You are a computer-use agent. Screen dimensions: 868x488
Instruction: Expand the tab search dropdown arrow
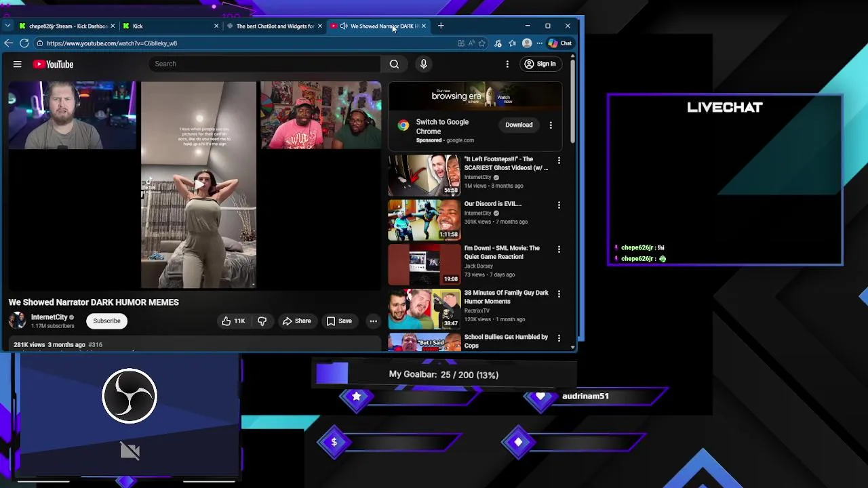tap(7, 26)
